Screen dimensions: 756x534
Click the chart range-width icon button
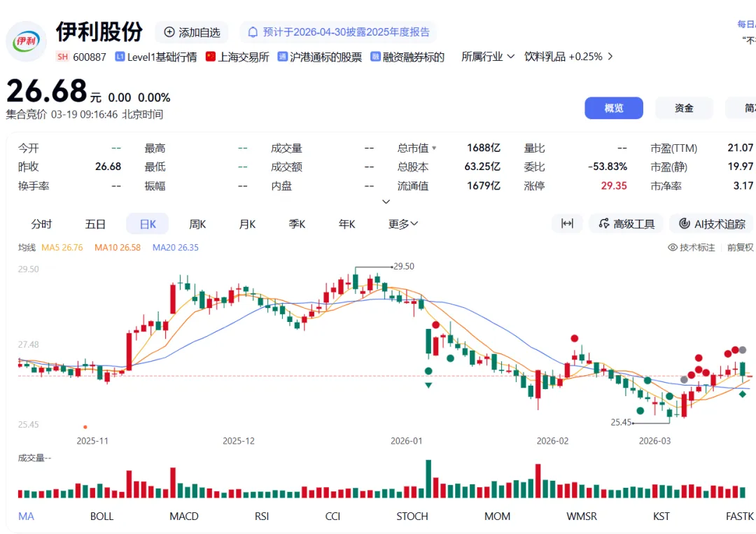[x=567, y=224]
